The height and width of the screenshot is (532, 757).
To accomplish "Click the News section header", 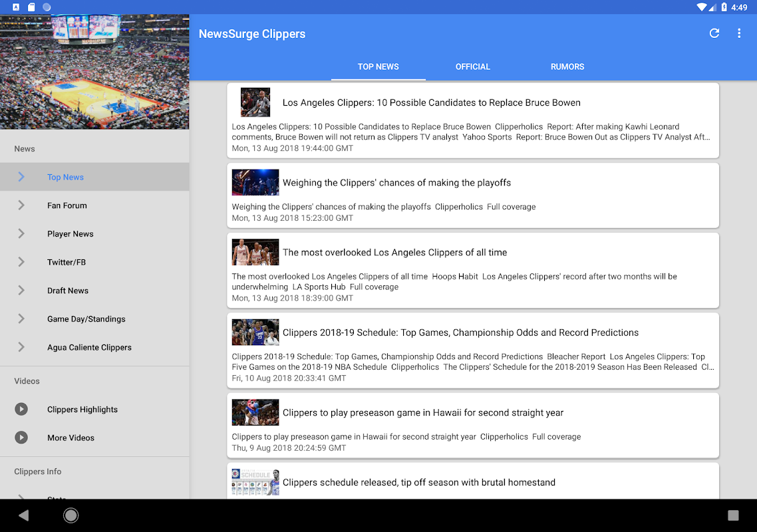I will [x=25, y=149].
